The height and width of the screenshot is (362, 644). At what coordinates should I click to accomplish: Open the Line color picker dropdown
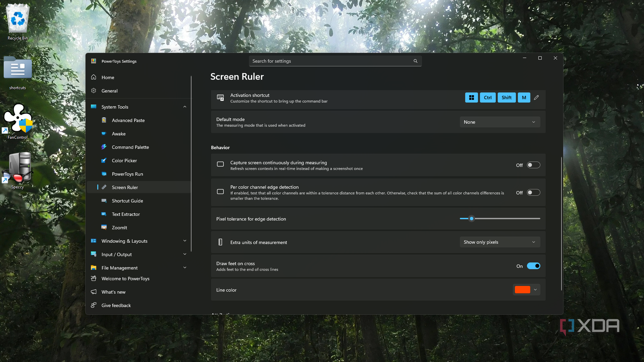pyautogui.click(x=526, y=289)
